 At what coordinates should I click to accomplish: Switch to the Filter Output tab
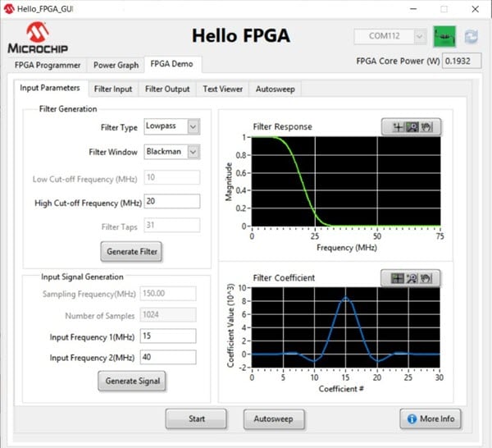(x=167, y=89)
